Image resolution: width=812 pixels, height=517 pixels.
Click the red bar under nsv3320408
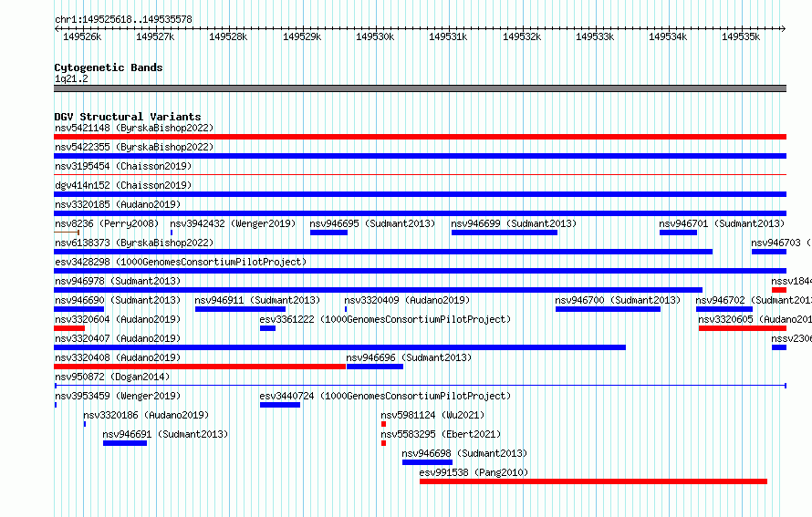tap(200, 367)
